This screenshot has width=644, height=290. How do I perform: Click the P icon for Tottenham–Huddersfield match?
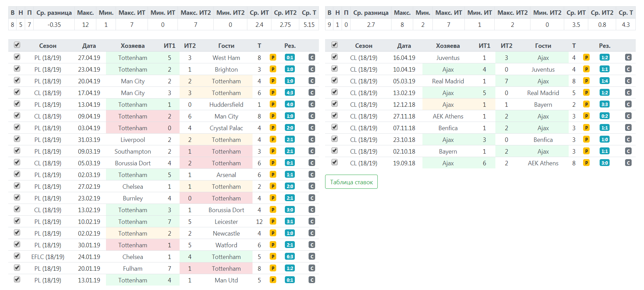273,104
